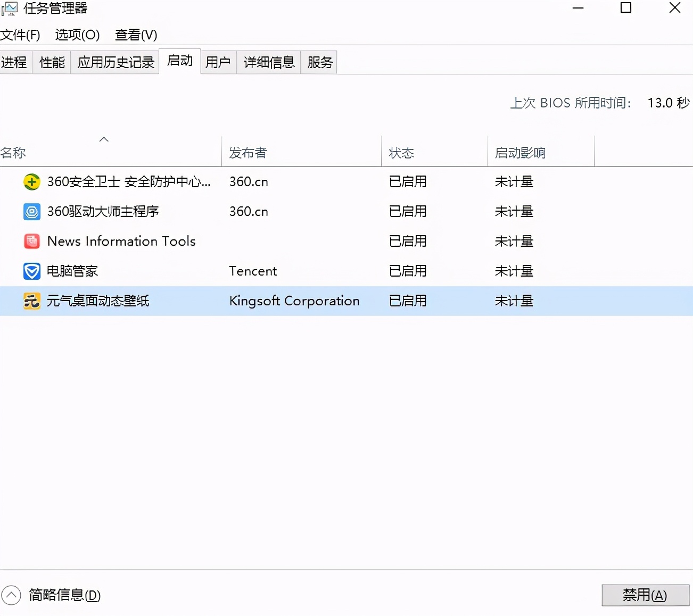Click the News Information Tools red icon
The image size is (693, 616).
[x=32, y=242]
